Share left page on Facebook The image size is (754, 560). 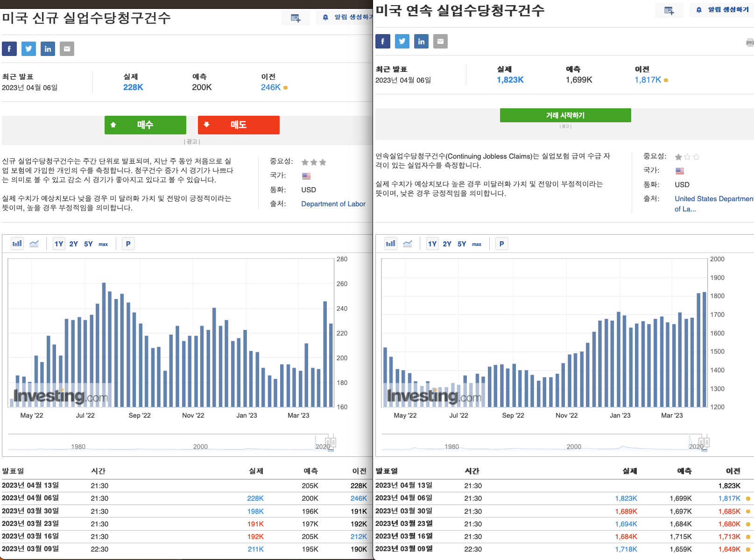[9, 49]
